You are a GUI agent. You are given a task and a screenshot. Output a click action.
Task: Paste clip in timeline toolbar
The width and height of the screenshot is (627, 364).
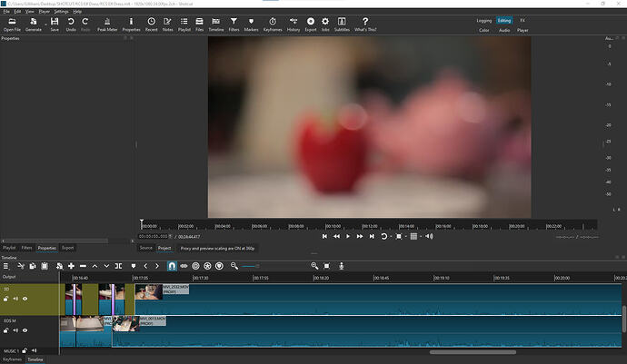[45, 266]
